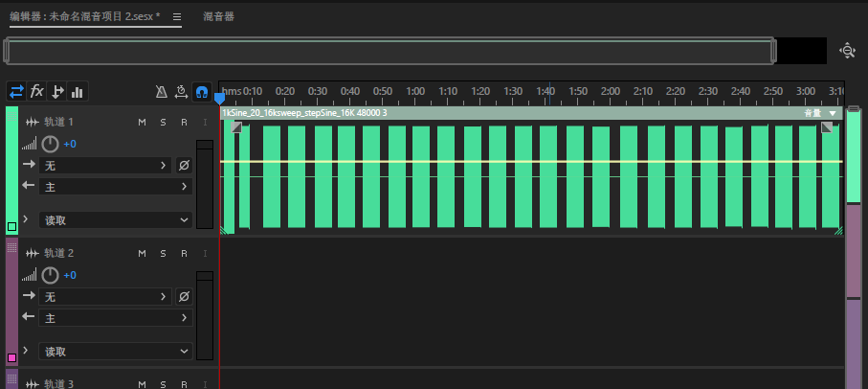Toggle polarity reverse on Track 1
Viewport: 868px width, 389px height.
(184, 165)
